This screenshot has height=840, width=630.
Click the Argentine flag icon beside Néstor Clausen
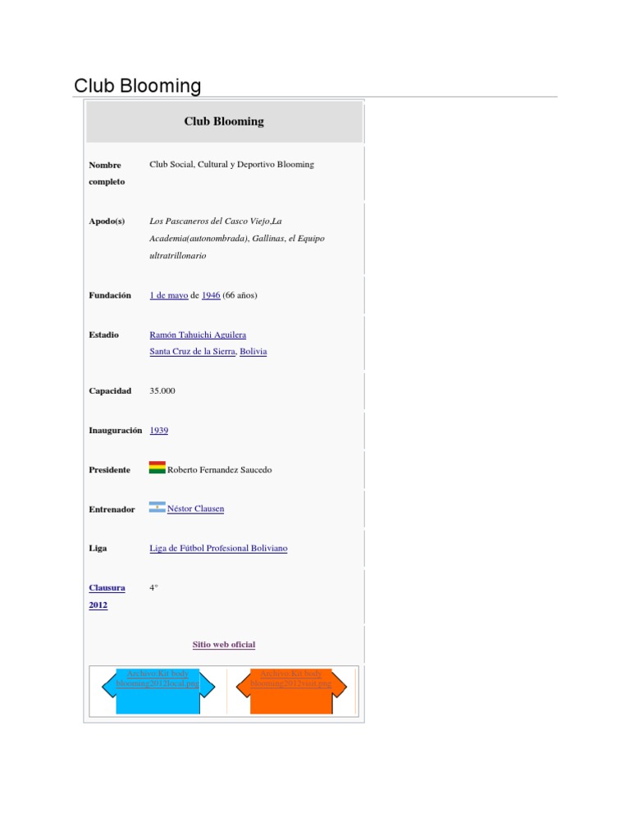click(x=157, y=508)
